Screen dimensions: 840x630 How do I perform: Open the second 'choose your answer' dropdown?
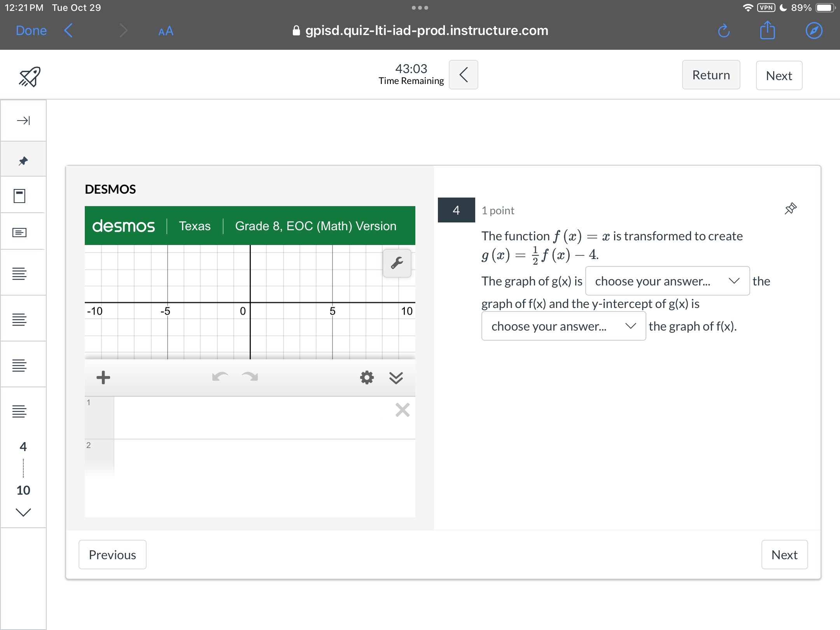[563, 326]
